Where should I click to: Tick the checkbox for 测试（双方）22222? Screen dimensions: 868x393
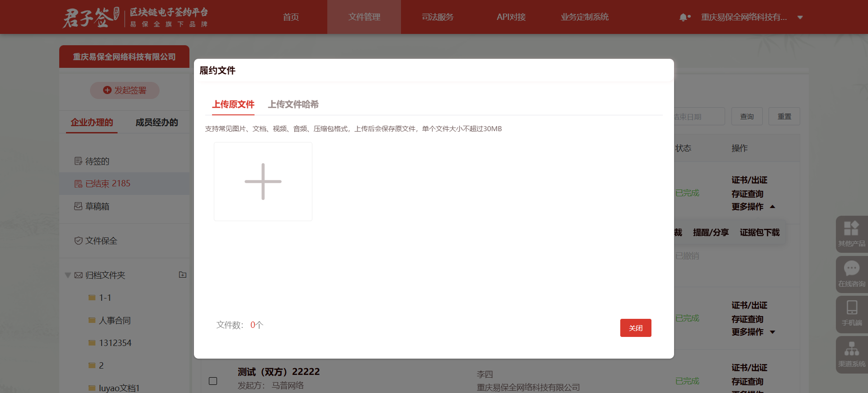213,381
